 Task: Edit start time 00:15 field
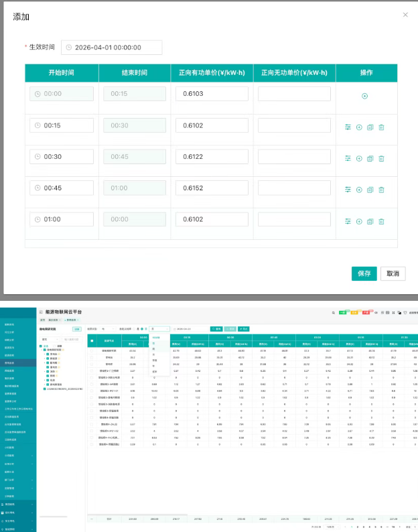[62, 125]
